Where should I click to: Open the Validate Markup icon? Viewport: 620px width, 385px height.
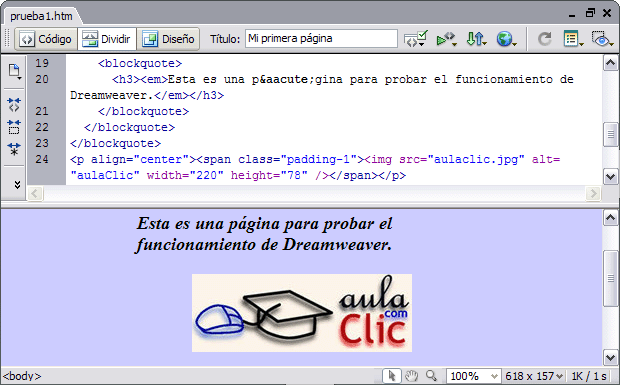(x=416, y=39)
